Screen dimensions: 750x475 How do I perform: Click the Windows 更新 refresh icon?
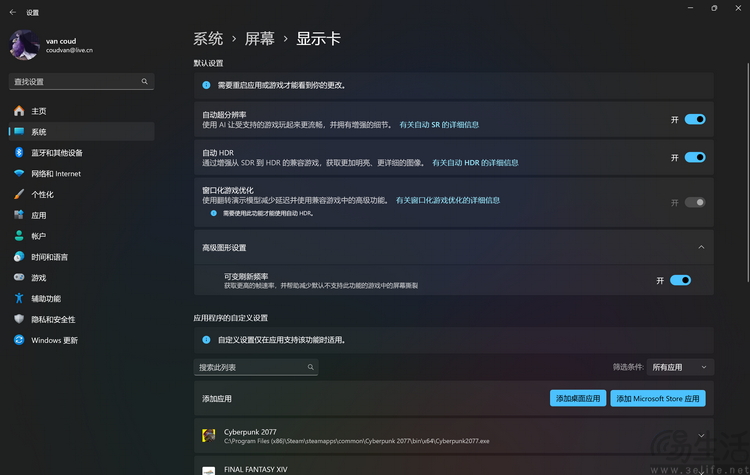point(19,340)
